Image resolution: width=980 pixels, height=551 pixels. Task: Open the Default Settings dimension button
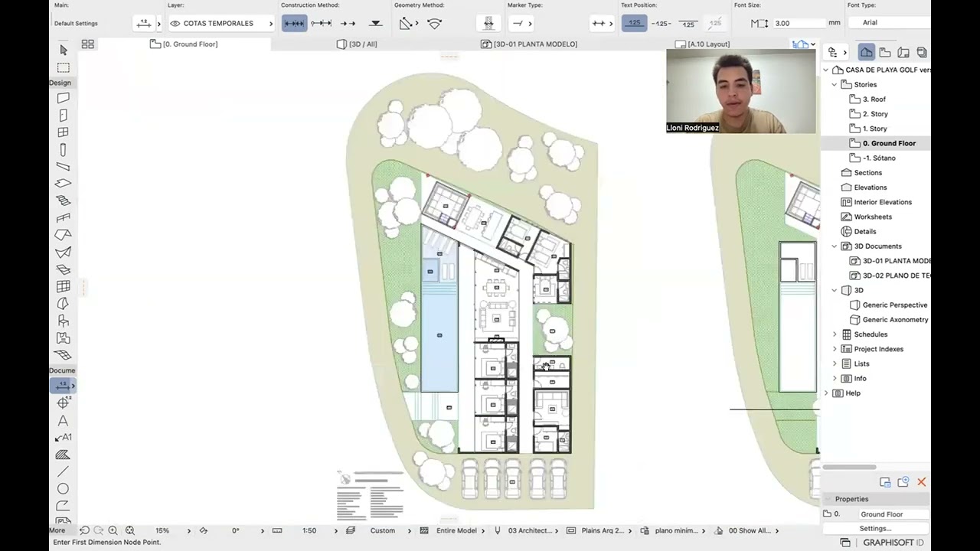coord(143,24)
